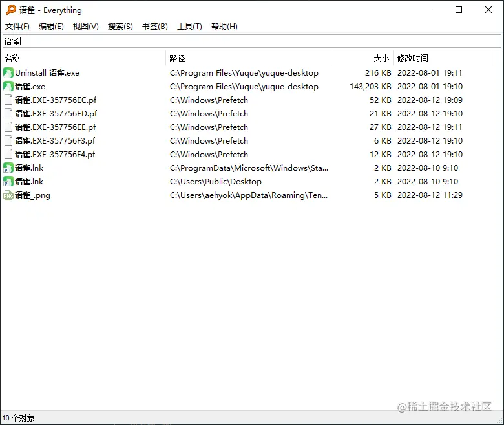Click the green 语雀.exe application icon
Image resolution: width=504 pixels, height=425 pixels.
[x=8, y=86]
